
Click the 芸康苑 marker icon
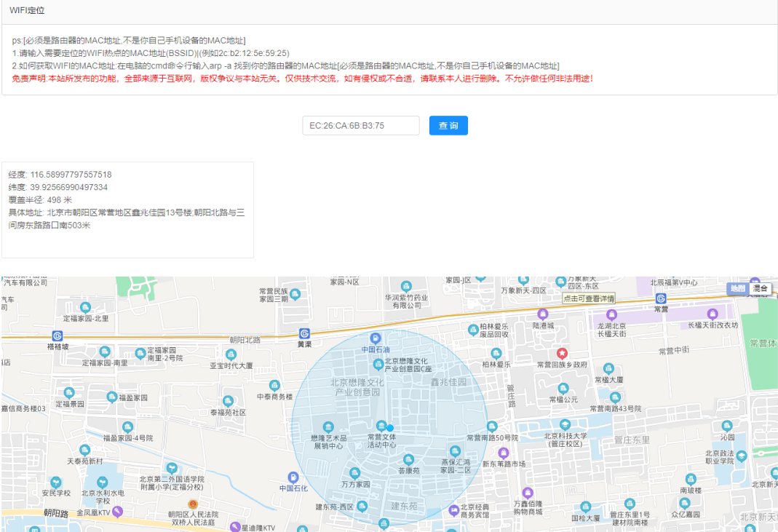(408, 459)
